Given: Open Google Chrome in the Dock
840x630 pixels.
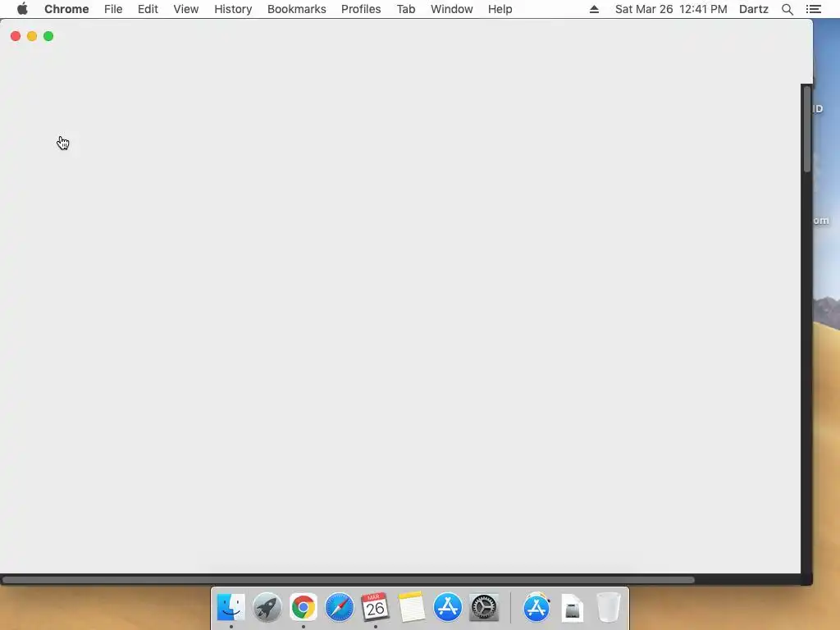Looking at the screenshot, I should point(304,608).
